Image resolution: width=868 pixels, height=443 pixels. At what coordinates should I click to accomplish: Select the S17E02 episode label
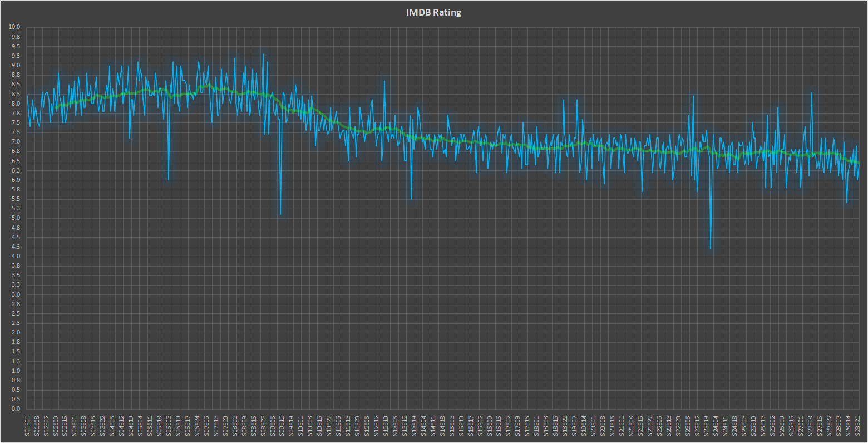(508, 426)
